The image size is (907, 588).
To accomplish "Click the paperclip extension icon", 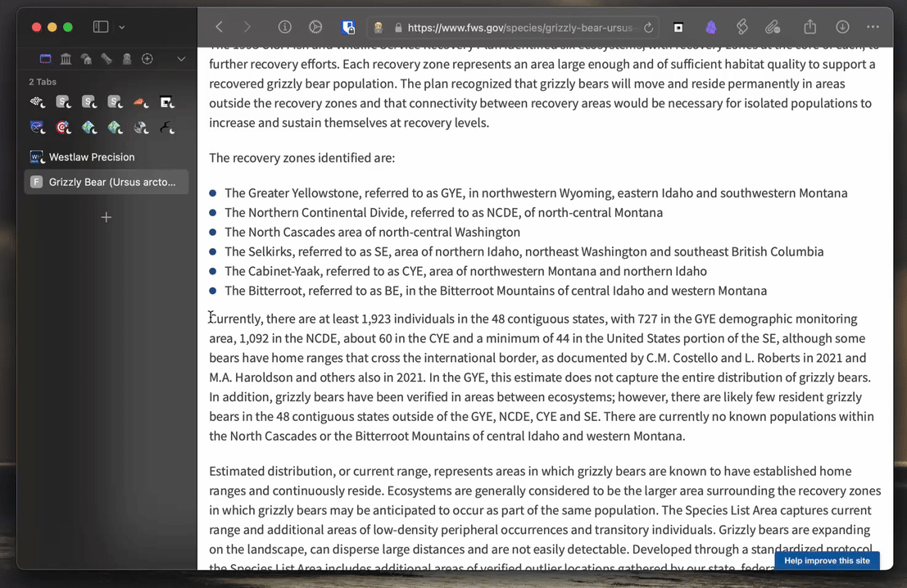I will click(773, 27).
